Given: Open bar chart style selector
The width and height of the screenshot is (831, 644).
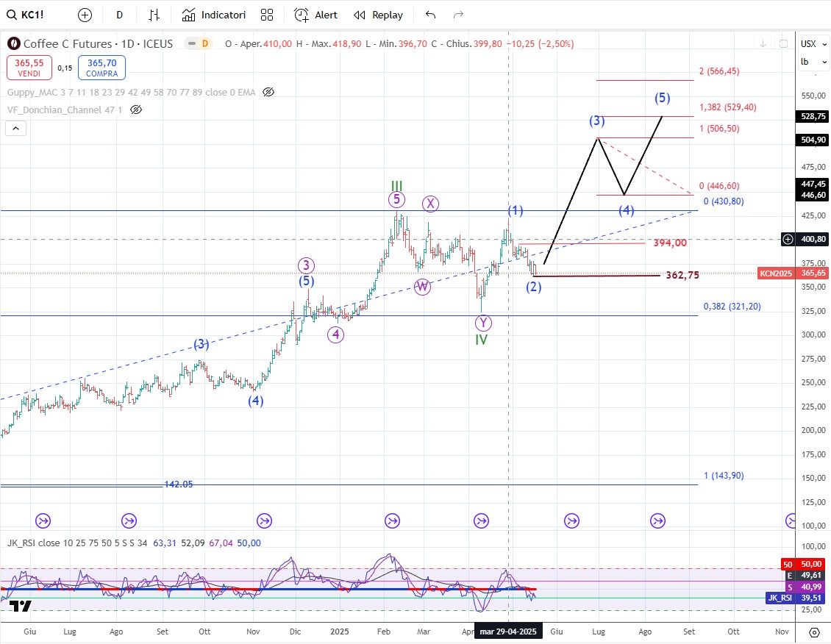Looking at the screenshot, I should [154, 15].
